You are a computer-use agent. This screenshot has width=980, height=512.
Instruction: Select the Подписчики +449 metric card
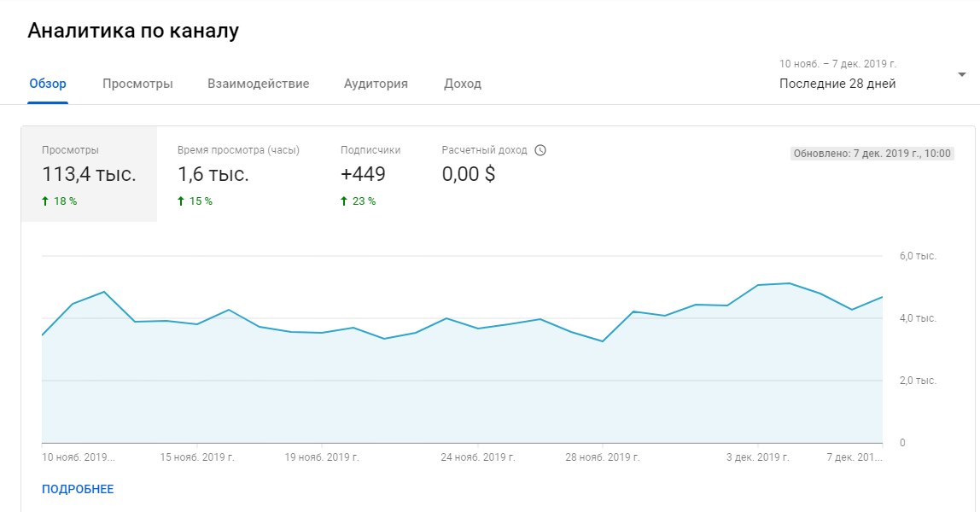click(370, 174)
